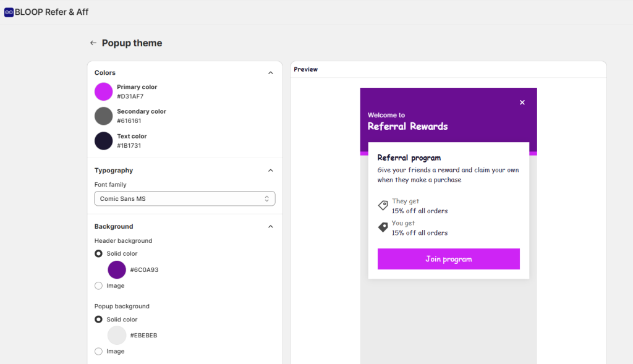Click the #EBEBEB hex value text

pos(143,335)
